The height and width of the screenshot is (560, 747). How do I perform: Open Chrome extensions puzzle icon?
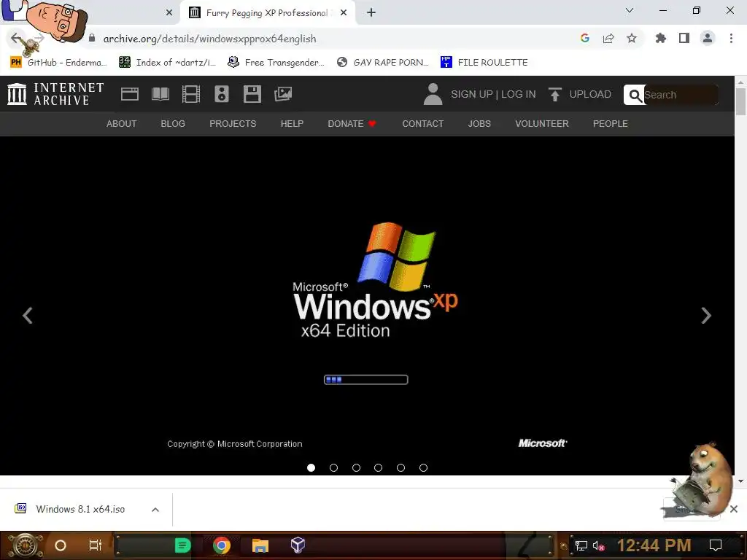tap(661, 38)
